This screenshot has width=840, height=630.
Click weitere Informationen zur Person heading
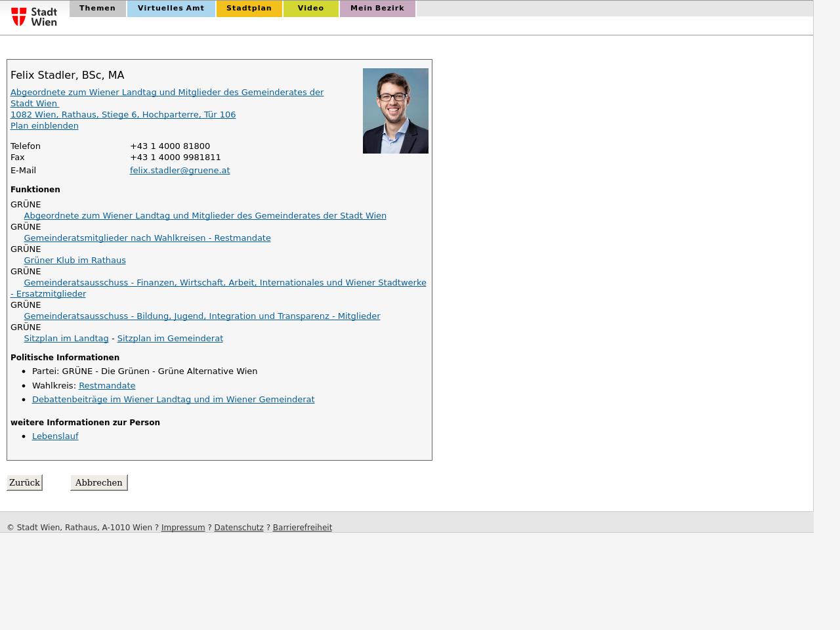85,422
